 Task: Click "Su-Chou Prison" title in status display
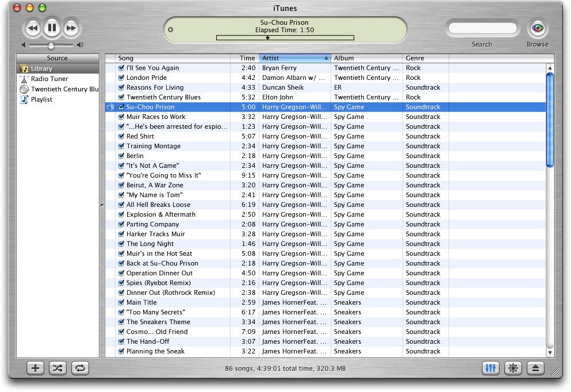point(285,22)
